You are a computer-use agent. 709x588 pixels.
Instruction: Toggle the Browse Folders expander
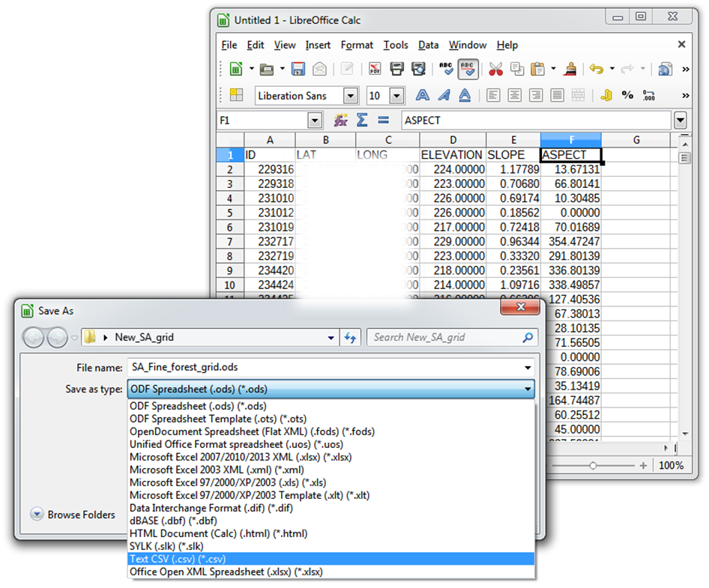(37, 515)
